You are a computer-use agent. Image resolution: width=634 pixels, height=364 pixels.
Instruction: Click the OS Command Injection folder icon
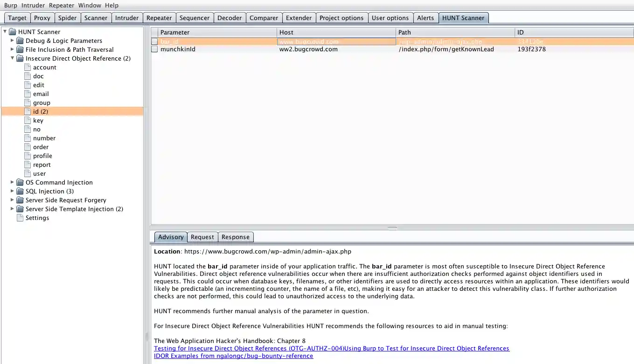click(x=20, y=182)
